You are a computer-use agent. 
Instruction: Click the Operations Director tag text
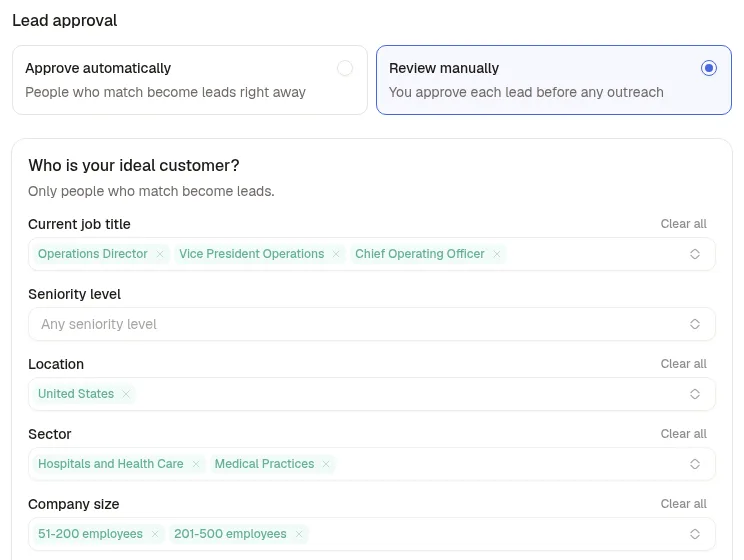tap(93, 254)
